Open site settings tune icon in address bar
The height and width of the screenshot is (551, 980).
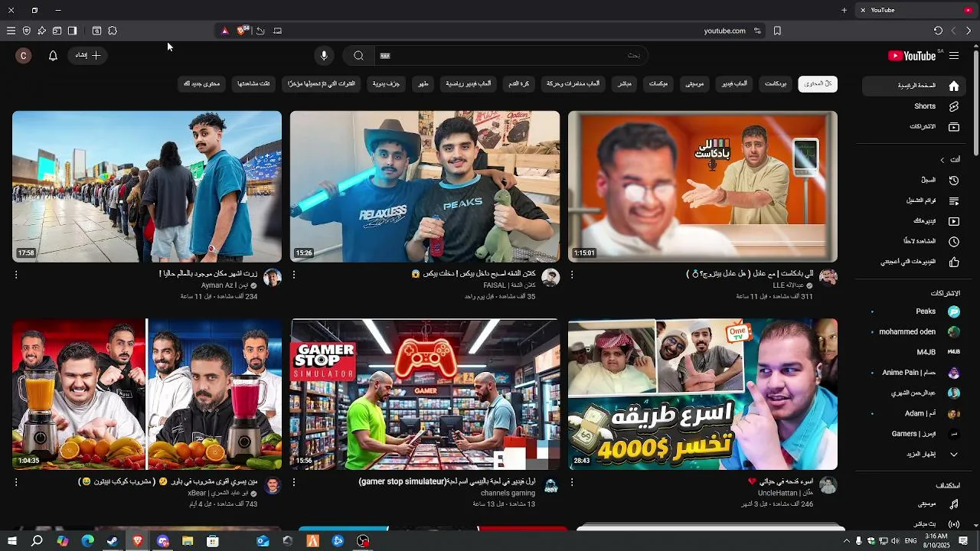pyautogui.click(x=757, y=31)
